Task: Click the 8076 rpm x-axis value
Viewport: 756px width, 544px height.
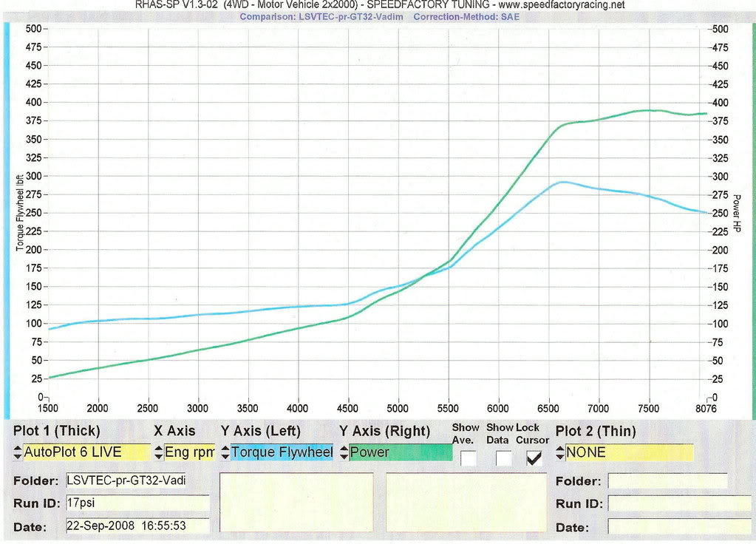Action: (x=706, y=409)
